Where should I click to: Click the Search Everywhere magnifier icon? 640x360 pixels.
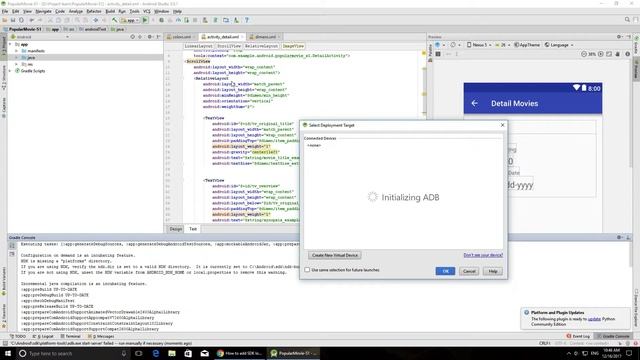point(627,20)
